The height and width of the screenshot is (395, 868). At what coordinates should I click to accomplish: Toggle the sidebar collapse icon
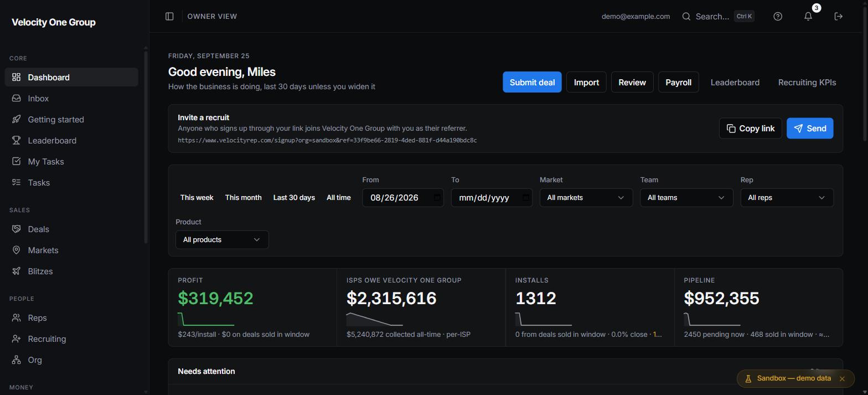(169, 17)
